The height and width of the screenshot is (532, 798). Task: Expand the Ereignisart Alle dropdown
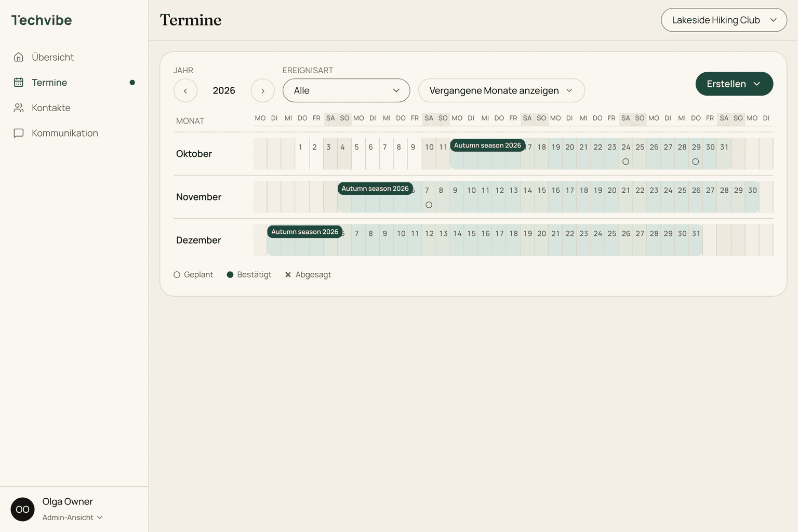point(347,90)
